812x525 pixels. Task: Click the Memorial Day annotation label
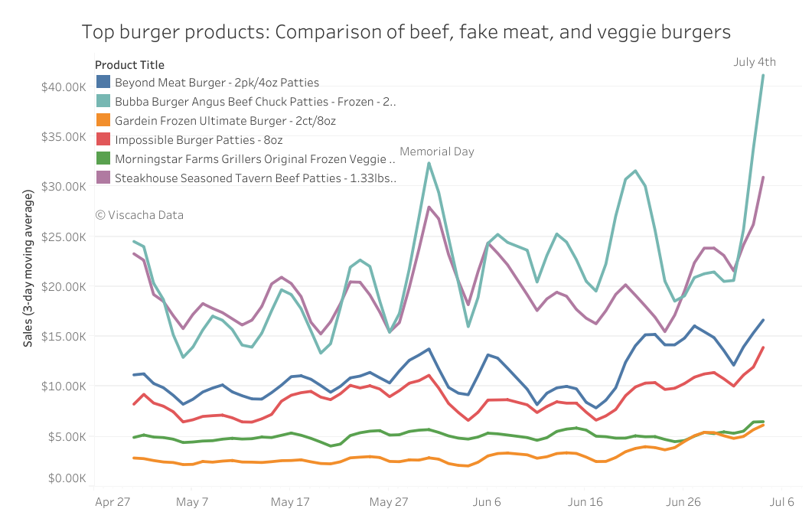pyautogui.click(x=436, y=152)
